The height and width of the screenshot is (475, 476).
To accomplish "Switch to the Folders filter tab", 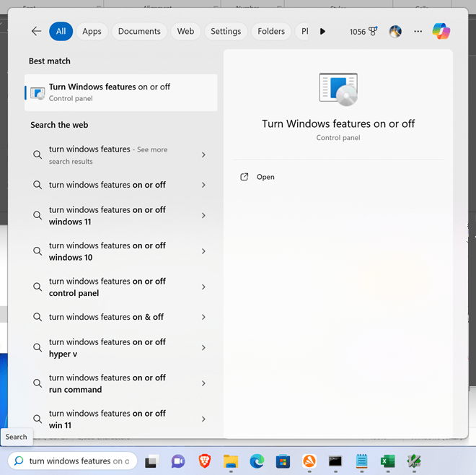I will [x=271, y=31].
